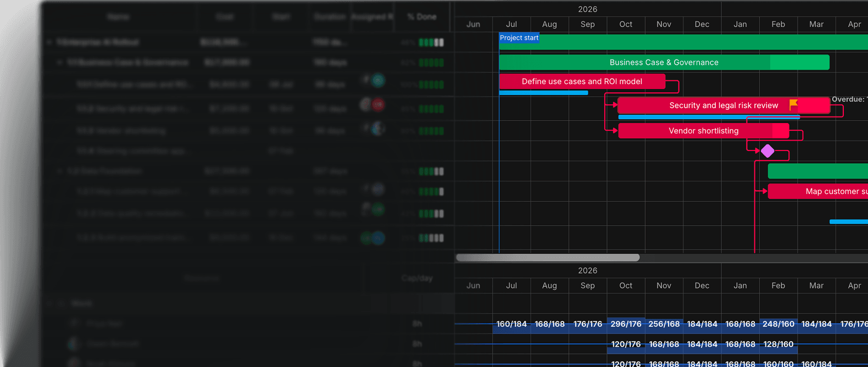Click Dec header in the resource histogram timeline
The width and height of the screenshot is (868, 367).
coord(702,286)
